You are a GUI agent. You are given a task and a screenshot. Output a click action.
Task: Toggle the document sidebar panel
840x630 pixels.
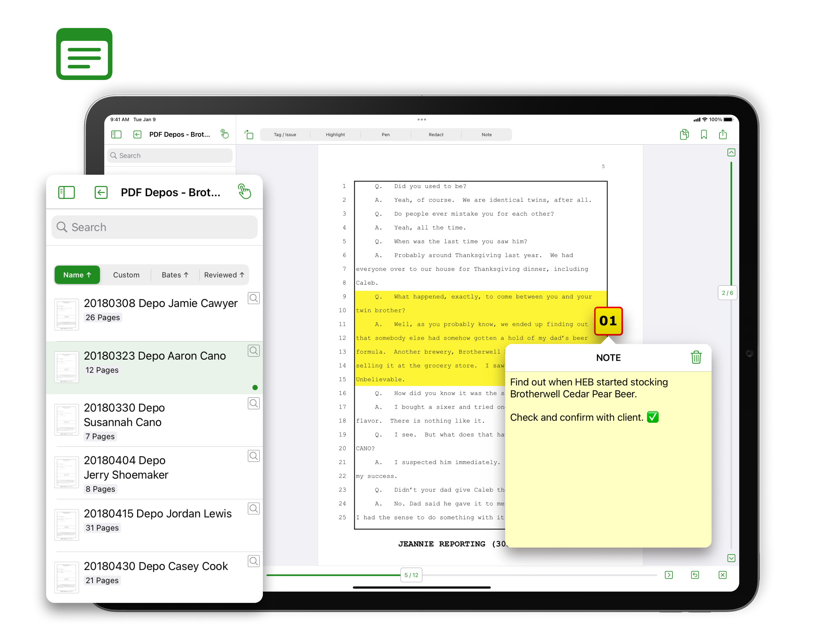pyautogui.click(x=66, y=193)
